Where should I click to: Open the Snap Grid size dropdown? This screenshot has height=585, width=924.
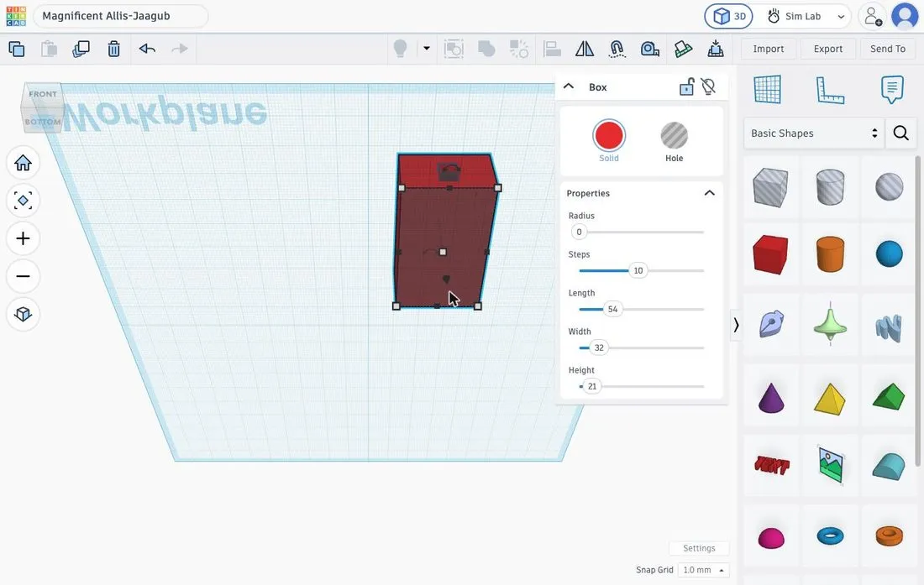[702, 570]
